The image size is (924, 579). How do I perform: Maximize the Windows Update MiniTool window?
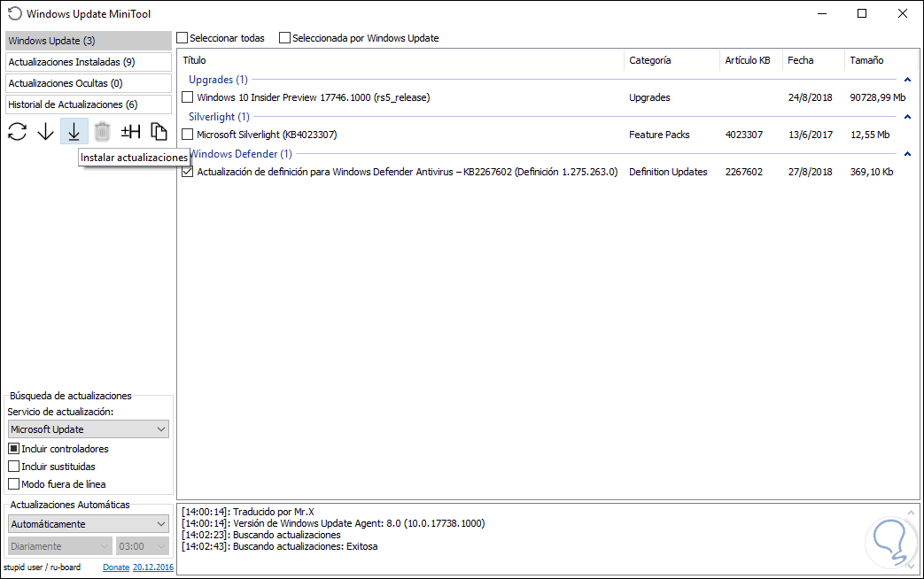[861, 13]
